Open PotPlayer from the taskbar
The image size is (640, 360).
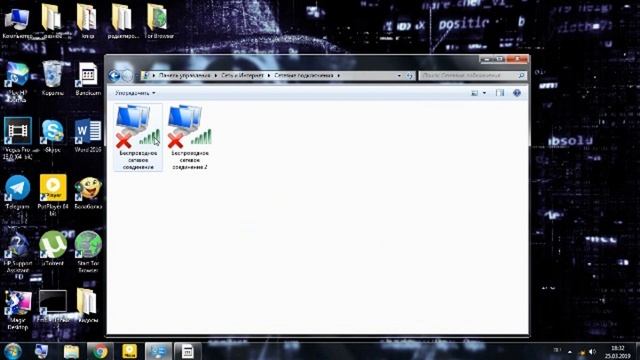point(129,351)
